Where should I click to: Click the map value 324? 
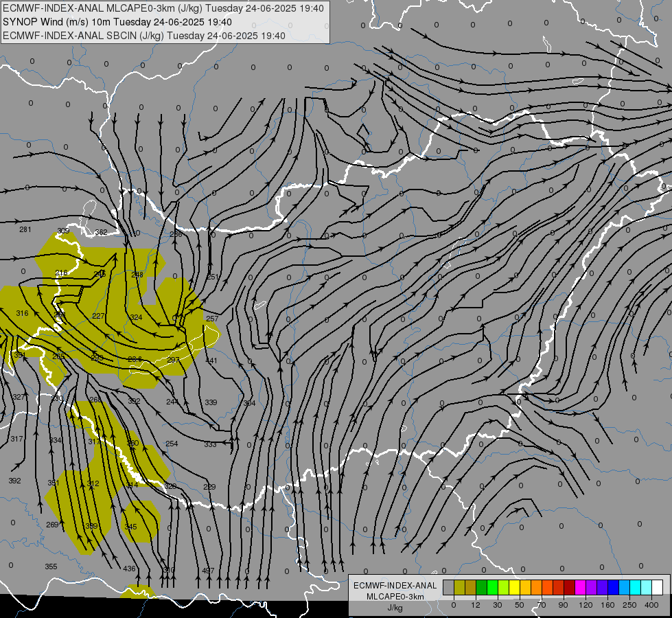tap(136, 317)
